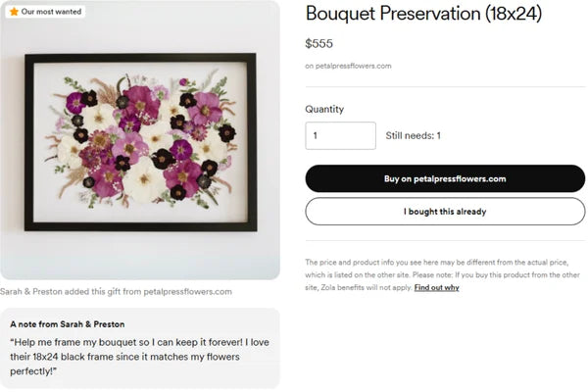Screen dimensions: 588x392
Task: Open the framed pressed-flower product image
Action: click(x=140, y=142)
